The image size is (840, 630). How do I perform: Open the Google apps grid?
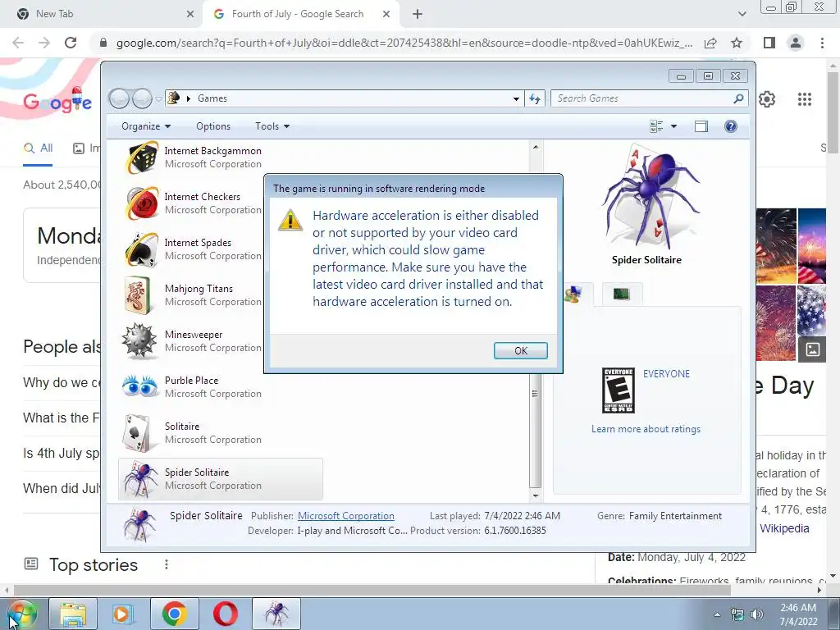click(805, 99)
